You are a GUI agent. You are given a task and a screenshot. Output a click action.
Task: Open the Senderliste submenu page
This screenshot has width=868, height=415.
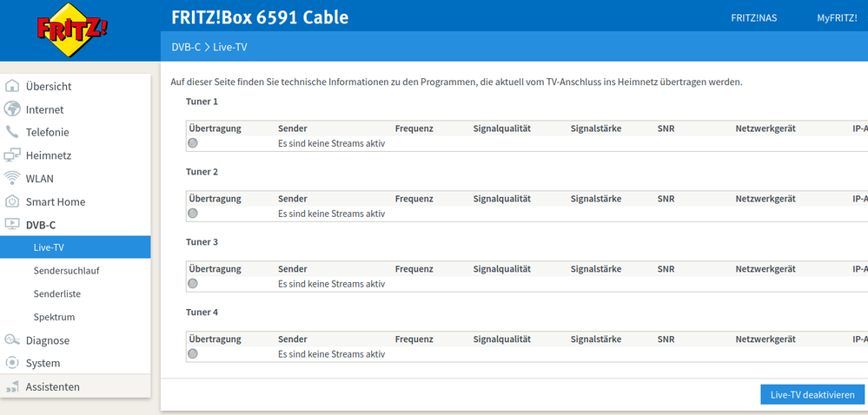(56, 294)
